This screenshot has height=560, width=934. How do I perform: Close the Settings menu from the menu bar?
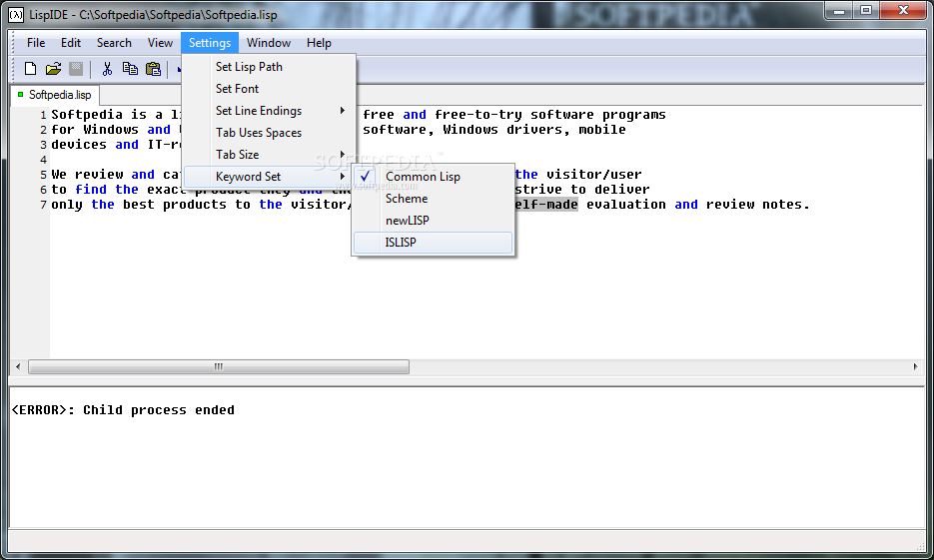pyautogui.click(x=210, y=43)
